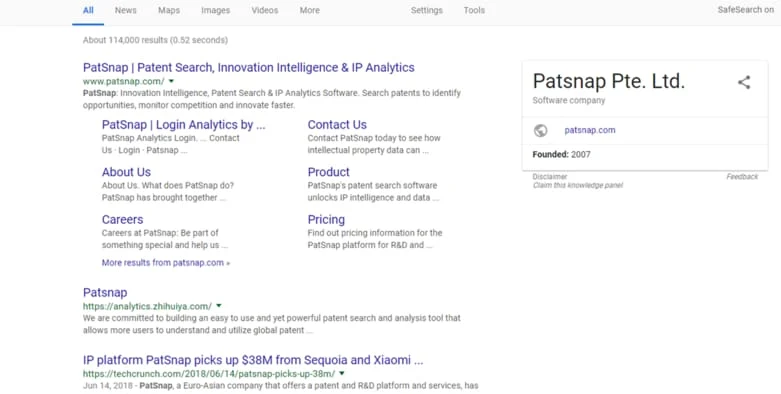Open the Contact Us sitelink

click(337, 125)
